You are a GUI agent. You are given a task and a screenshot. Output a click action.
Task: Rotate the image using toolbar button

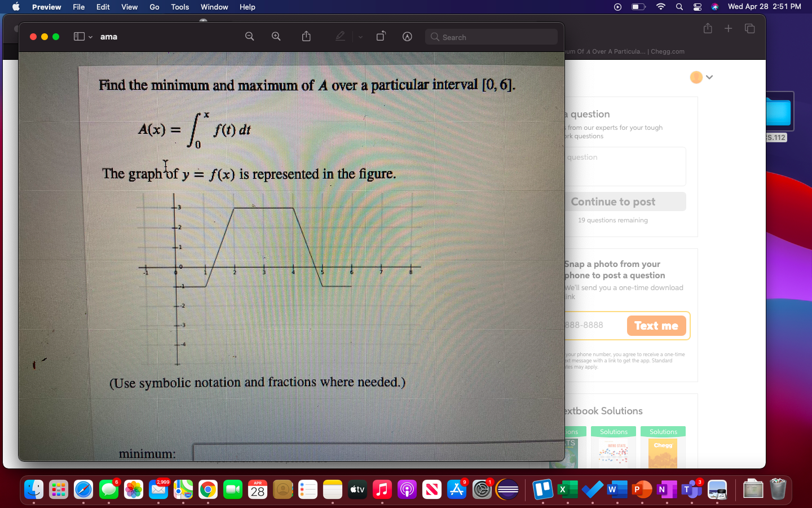[x=381, y=37]
